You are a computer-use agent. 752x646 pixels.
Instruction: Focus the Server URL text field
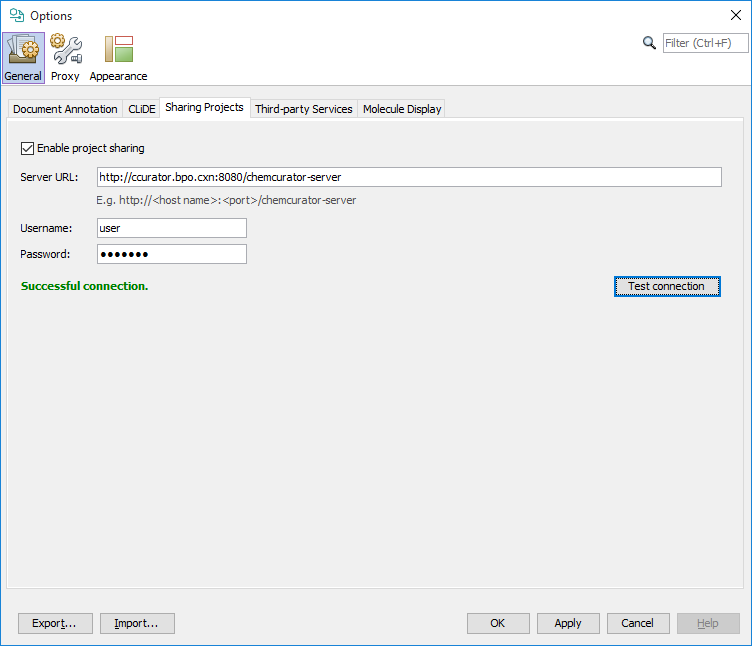coord(408,177)
